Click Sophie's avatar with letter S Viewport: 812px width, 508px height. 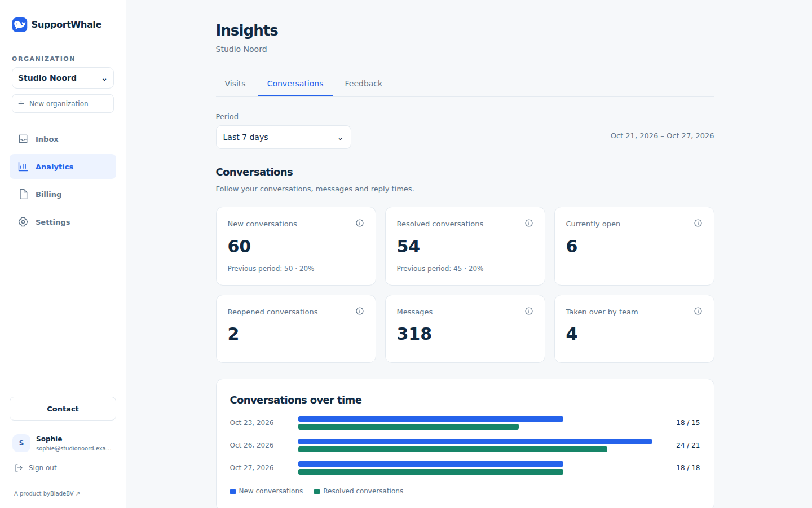[21, 443]
